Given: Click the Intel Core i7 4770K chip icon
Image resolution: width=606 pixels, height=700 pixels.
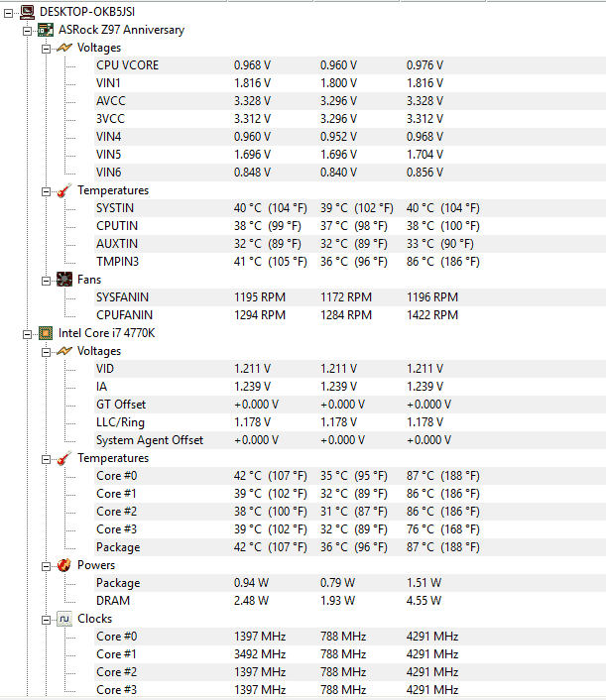Looking at the screenshot, I should (x=46, y=333).
